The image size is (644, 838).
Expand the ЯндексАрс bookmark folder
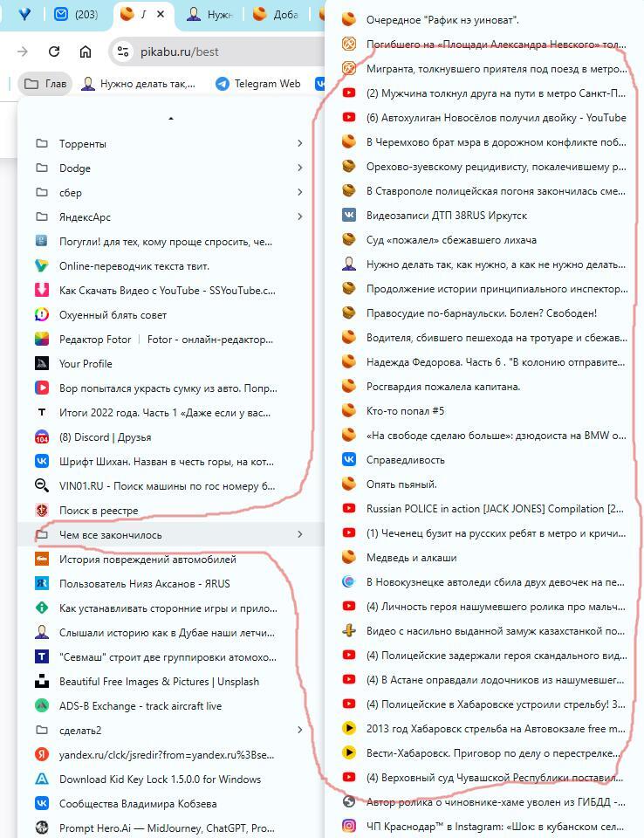pyautogui.click(x=85, y=216)
